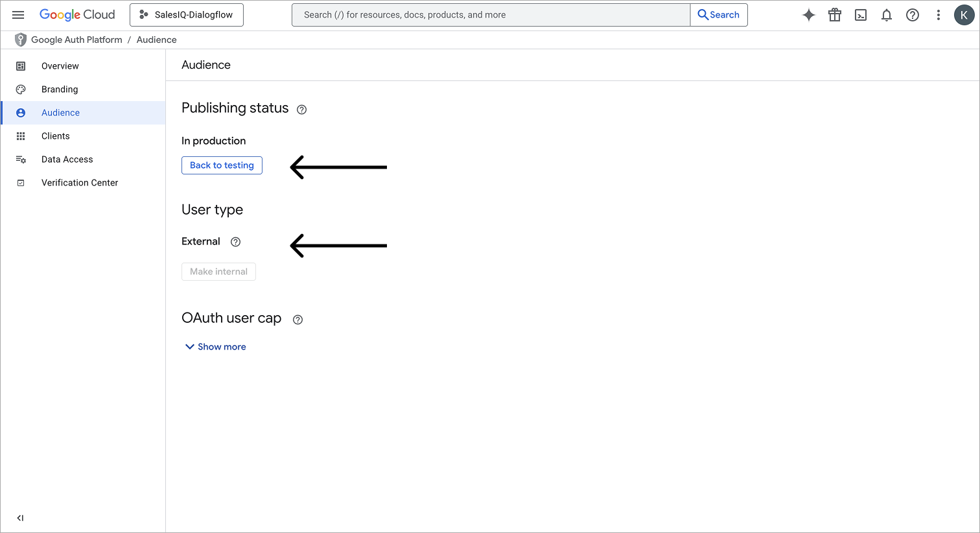Collapse the left navigation sidebar
The image size is (980, 533).
pos(20,518)
